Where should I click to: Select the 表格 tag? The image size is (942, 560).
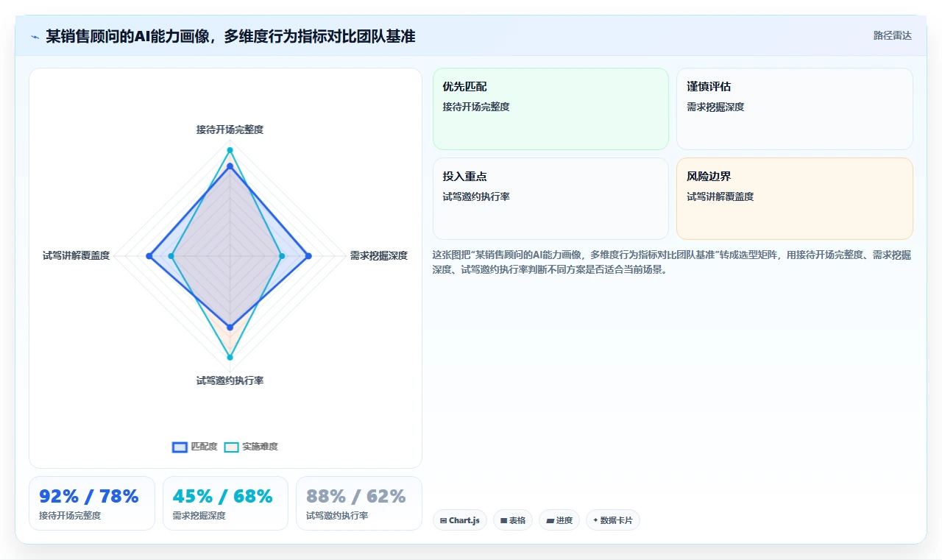point(513,520)
